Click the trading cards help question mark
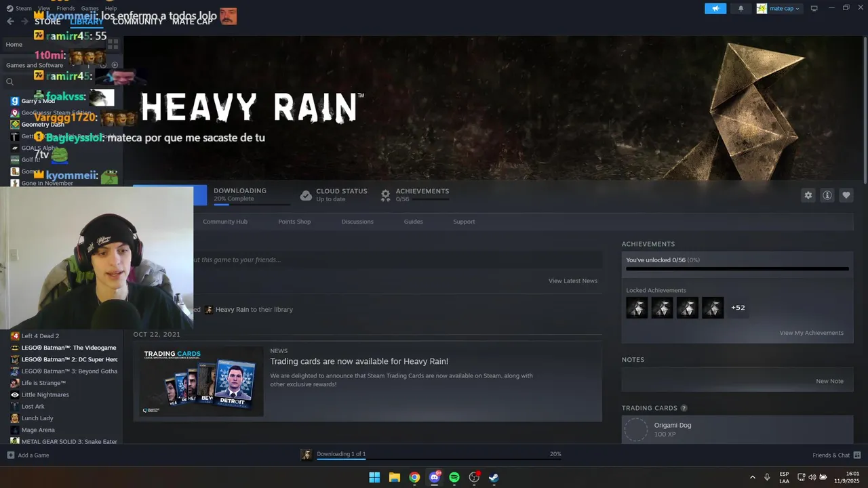 pos(684,408)
